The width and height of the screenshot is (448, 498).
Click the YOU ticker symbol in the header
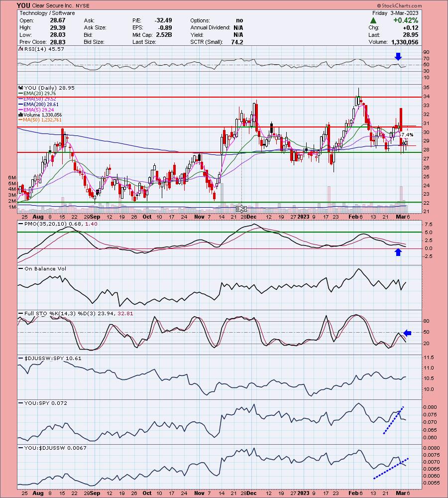click(x=23, y=5)
